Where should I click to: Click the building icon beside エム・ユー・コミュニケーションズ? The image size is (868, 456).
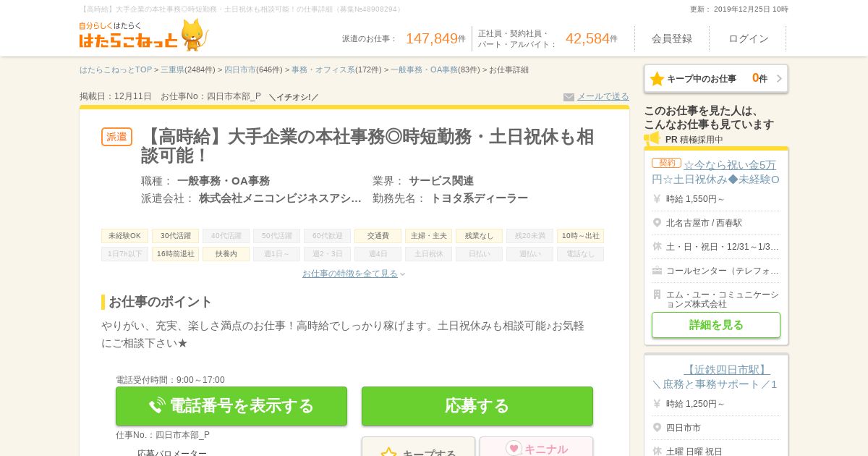[x=657, y=295]
